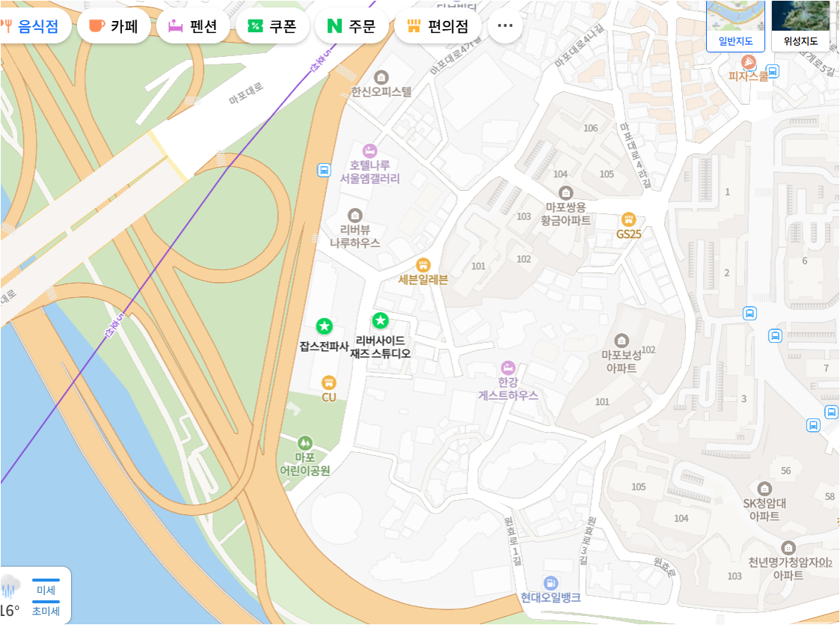Click the 리버사이드 재즈 스튜디오 star marker

381,320
